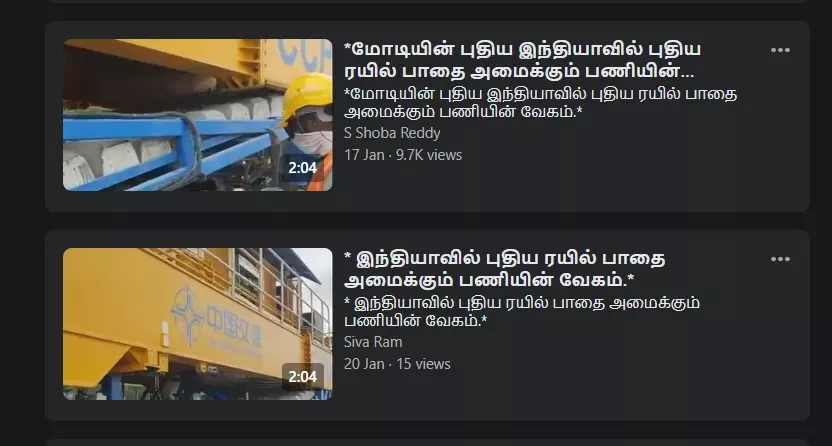Screen dimensions: 832x446
Task: Open the title starting with * இந்தியாவில் புதிய ரயில்
Action: click(505, 269)
